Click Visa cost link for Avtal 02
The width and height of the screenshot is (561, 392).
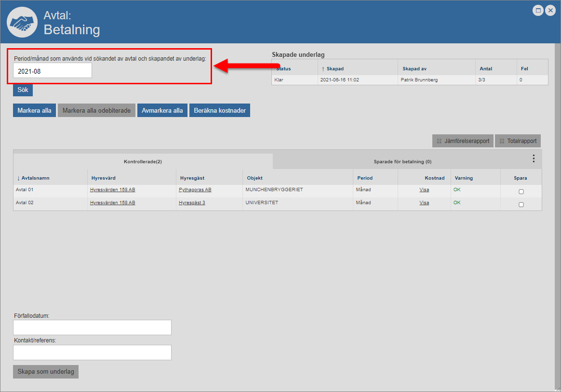coord(424,203)
